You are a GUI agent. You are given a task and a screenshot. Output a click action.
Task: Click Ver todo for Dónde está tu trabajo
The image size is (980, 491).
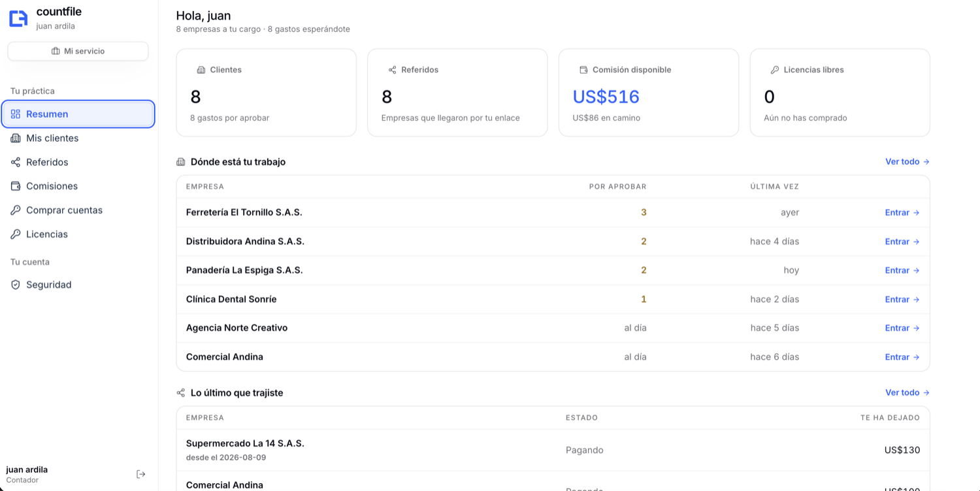[x=907, y=162]
